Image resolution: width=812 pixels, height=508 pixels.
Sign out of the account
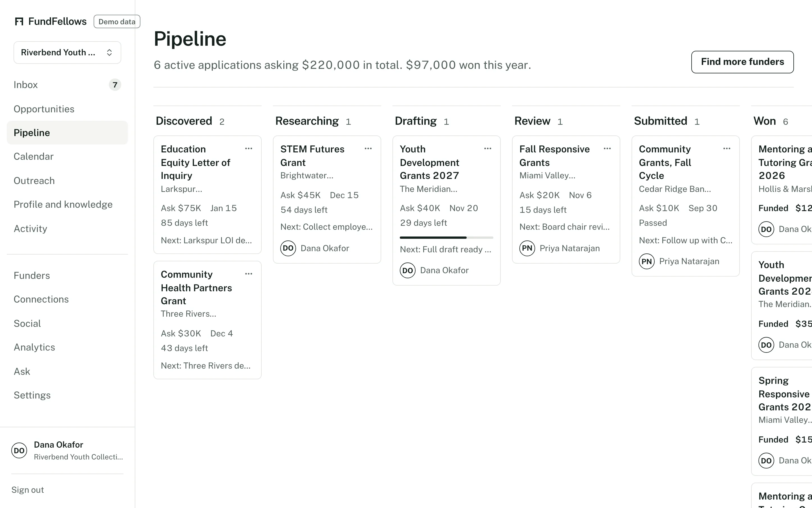coord(28,490)
